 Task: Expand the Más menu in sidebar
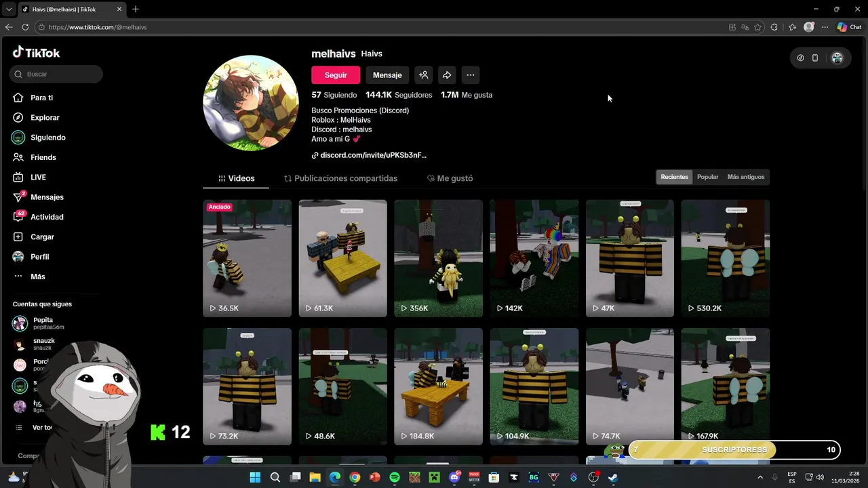point(29,277)
